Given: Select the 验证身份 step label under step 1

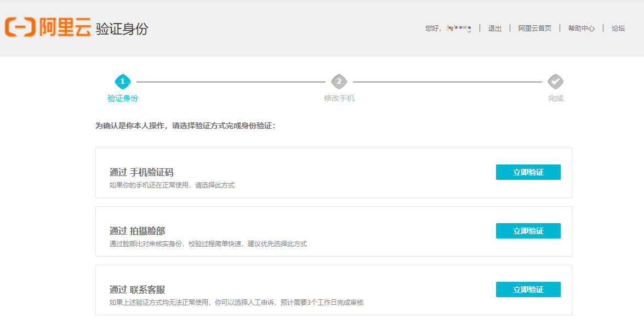Looking at the screenshot, I should (x=123, y=98).
